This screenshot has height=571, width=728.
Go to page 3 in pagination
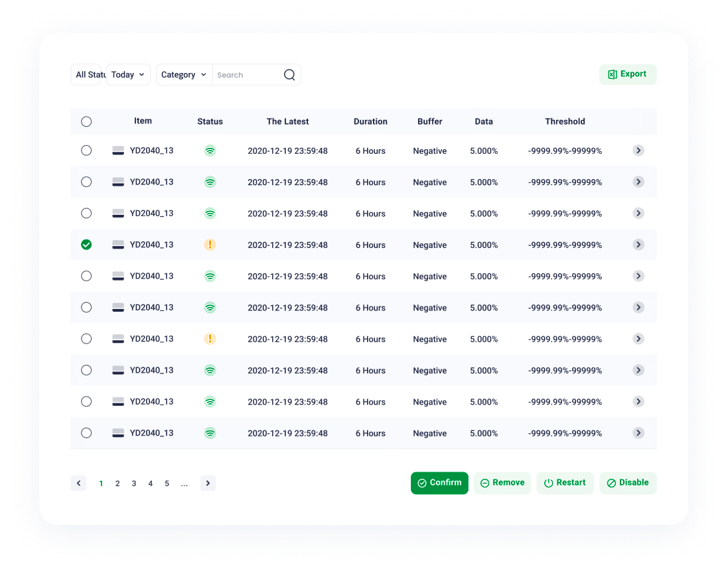click(x=134, y=483)
